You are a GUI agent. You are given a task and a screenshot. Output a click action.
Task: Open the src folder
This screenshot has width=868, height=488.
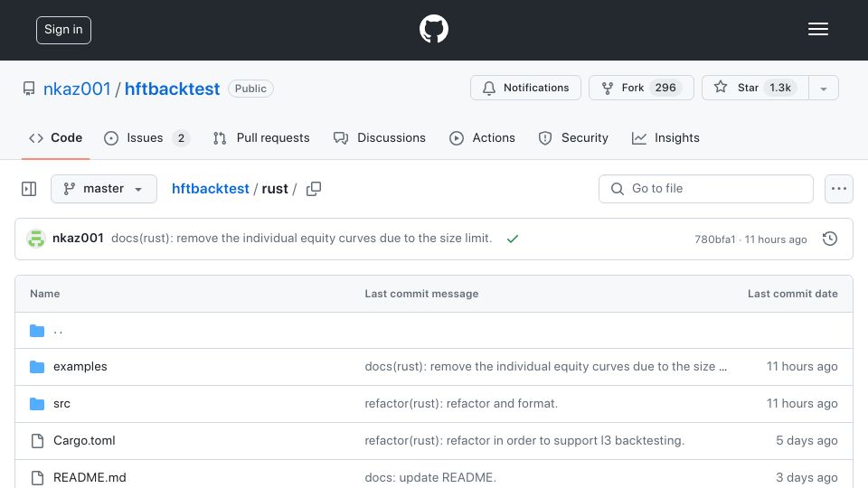click(61, 403)
